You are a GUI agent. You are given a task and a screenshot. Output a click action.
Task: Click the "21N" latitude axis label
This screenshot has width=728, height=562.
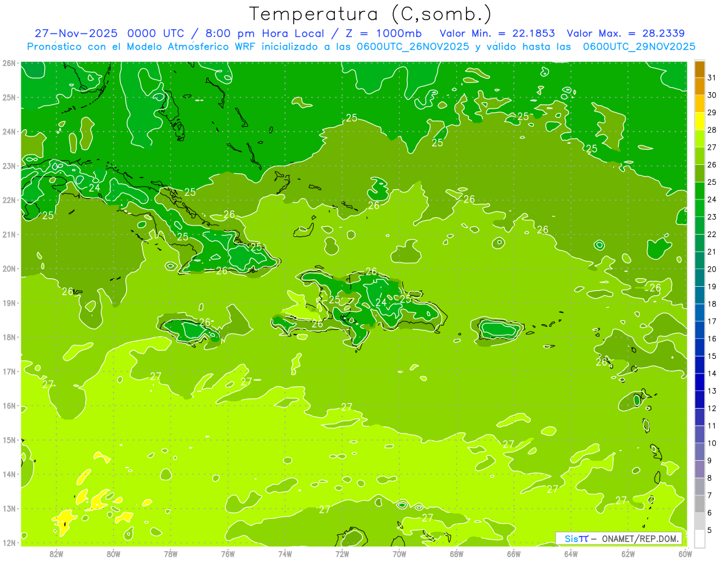click(x=9, y=234)
